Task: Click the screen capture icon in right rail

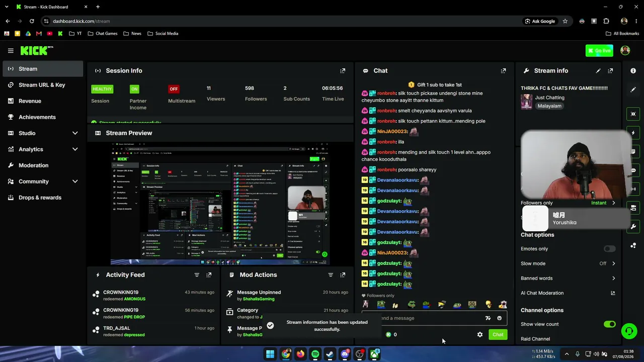Action: pyautogui.click(x=633, y=114)
